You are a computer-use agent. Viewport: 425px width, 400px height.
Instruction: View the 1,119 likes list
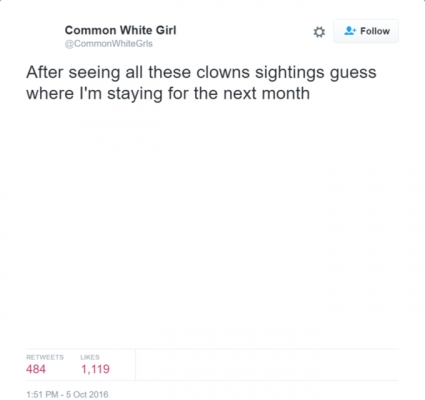pos(95,369)
